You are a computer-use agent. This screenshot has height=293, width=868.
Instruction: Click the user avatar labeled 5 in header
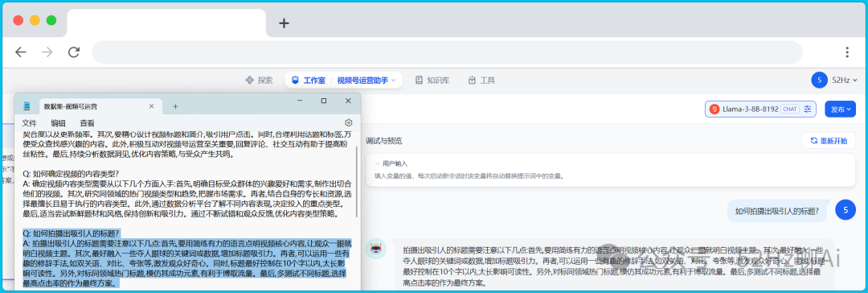(x=819, y=80)
